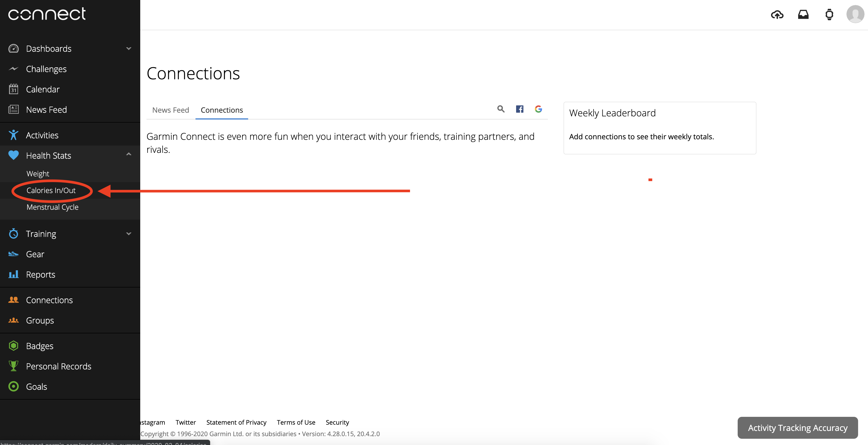Click the Activities figure icon
Viewport: 868px width, 445px height.
pyautogui.click(x=14, y=135)
